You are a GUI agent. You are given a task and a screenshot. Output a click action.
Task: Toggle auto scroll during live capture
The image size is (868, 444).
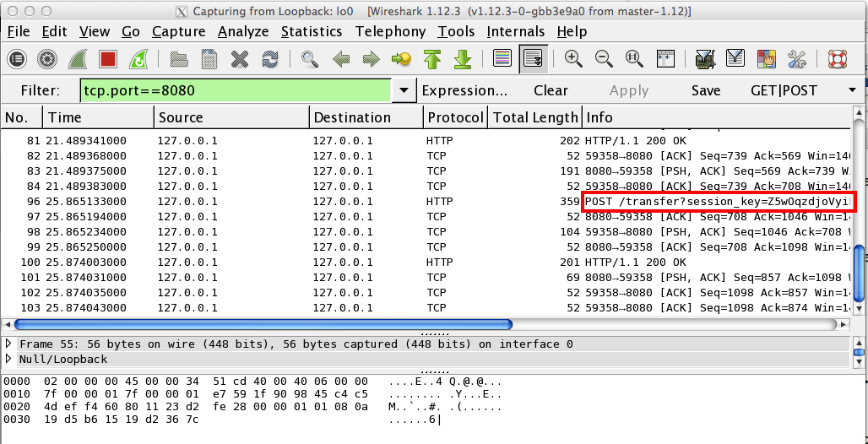click(533, 59)
